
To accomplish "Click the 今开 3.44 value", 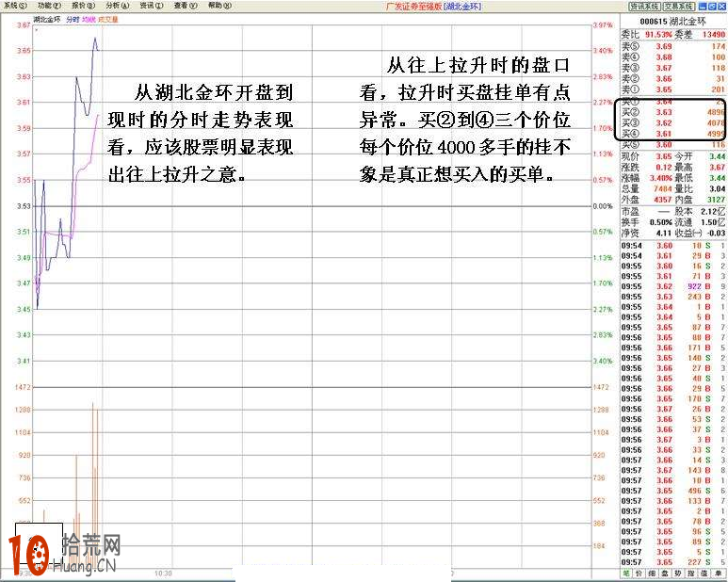I will tap(717, 156).
